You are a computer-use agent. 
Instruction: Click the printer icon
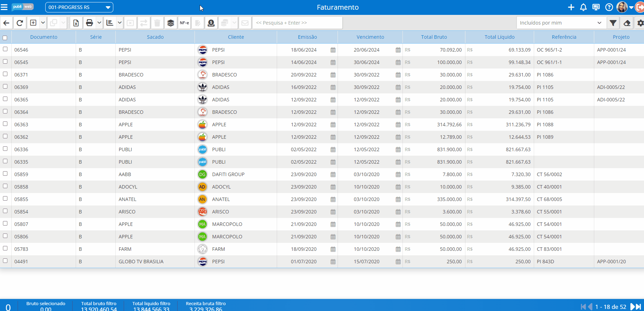89,23
